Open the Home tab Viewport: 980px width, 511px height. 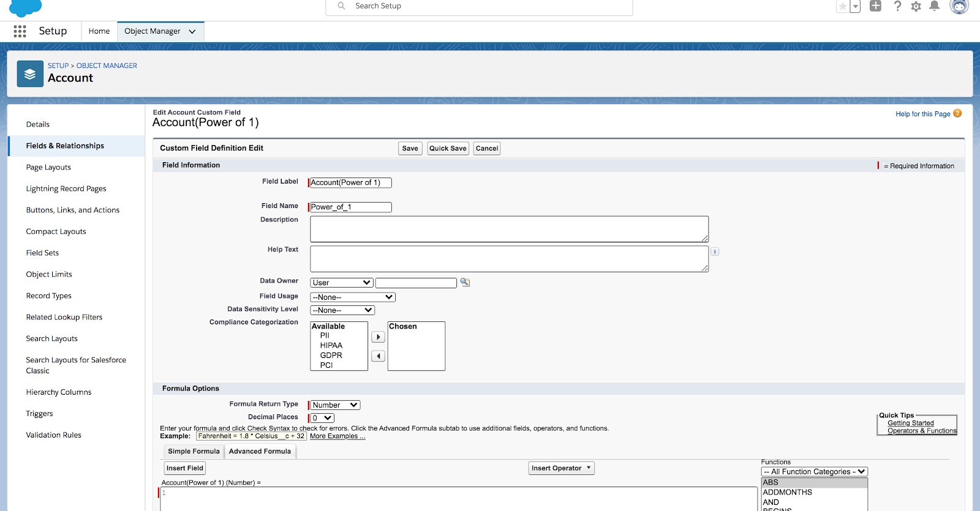(99, 31)
